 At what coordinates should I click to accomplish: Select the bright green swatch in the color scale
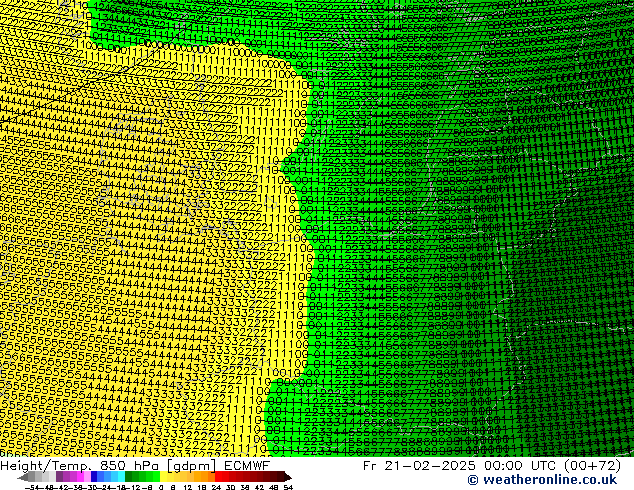(156, 477)
